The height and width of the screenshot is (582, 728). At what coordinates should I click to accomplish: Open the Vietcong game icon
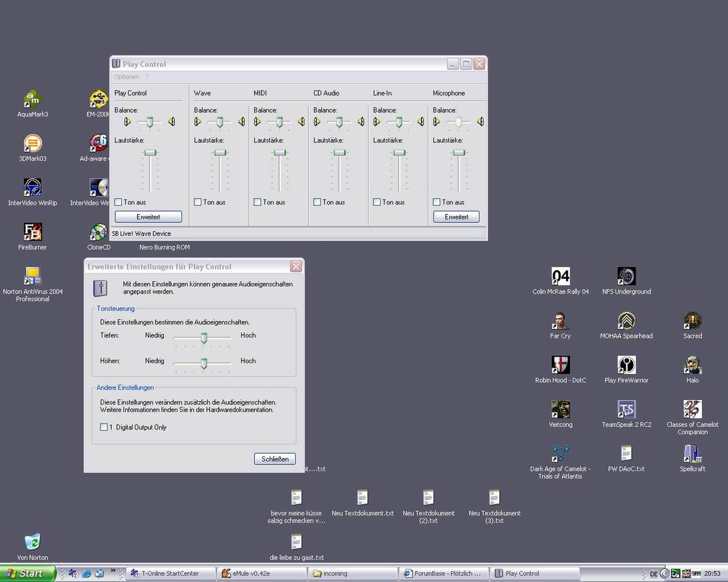coord(561,409)
